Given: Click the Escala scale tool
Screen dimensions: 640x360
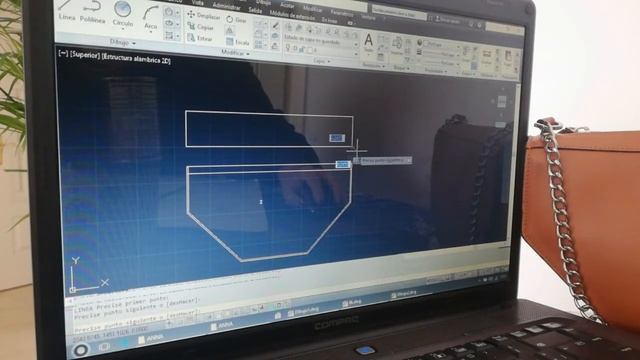Looking at the screenshot, I should [238, 42].
